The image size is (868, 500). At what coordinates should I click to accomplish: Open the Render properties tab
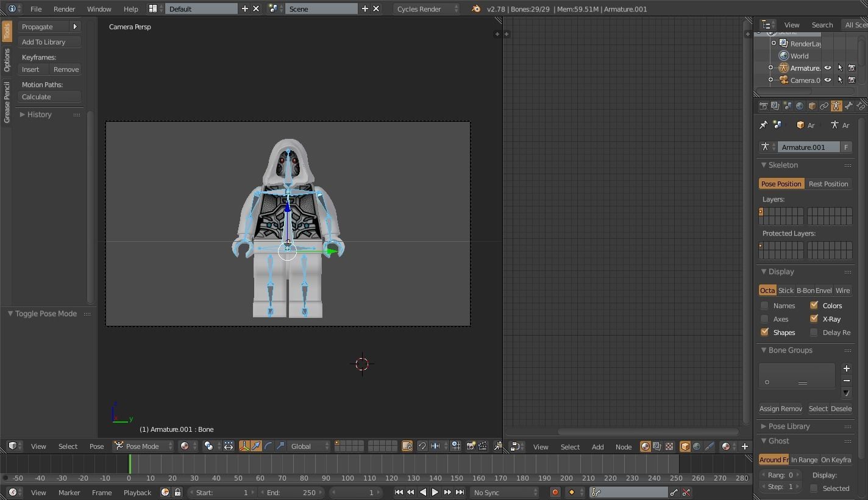tap(763, 106)
